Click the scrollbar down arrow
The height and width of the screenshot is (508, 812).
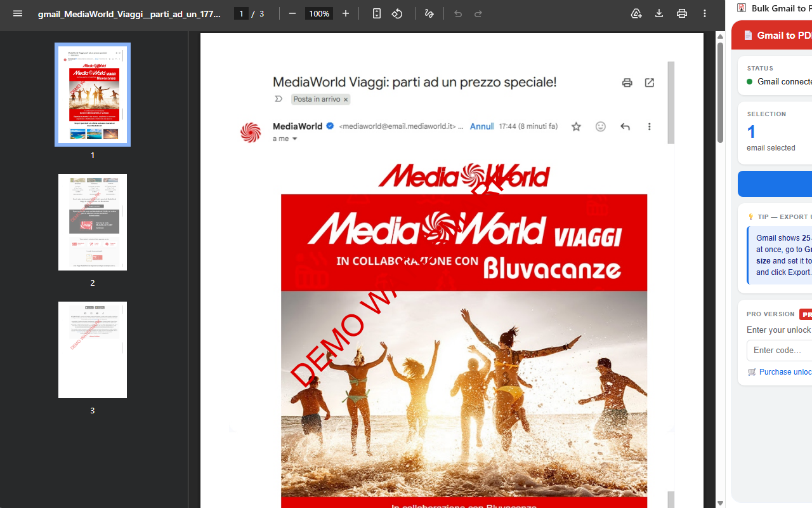coord(720,503)
